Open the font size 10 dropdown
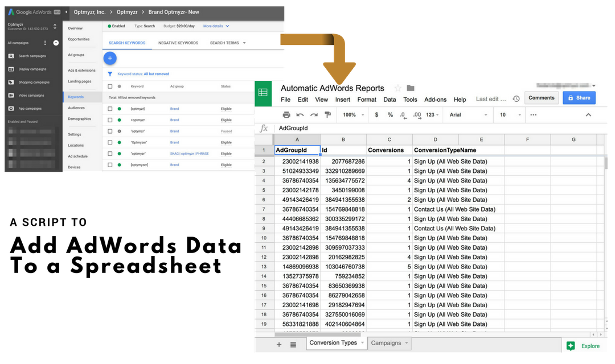 510,115
